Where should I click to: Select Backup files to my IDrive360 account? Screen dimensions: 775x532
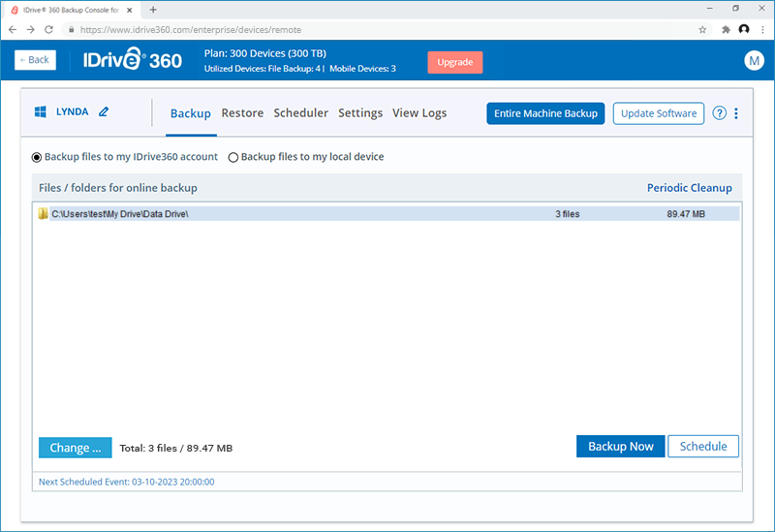coord(37,157)
